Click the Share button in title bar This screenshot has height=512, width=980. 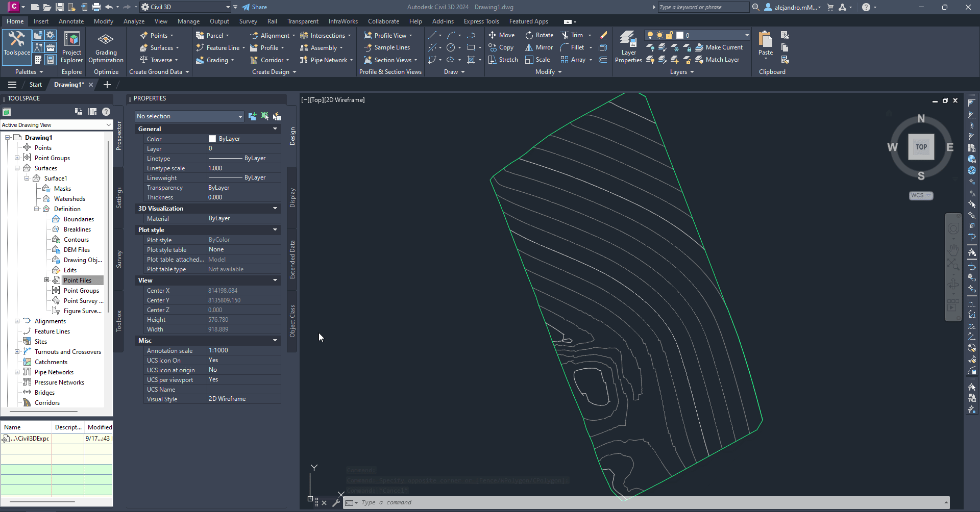pyautogui.click(x=255, y=7)
